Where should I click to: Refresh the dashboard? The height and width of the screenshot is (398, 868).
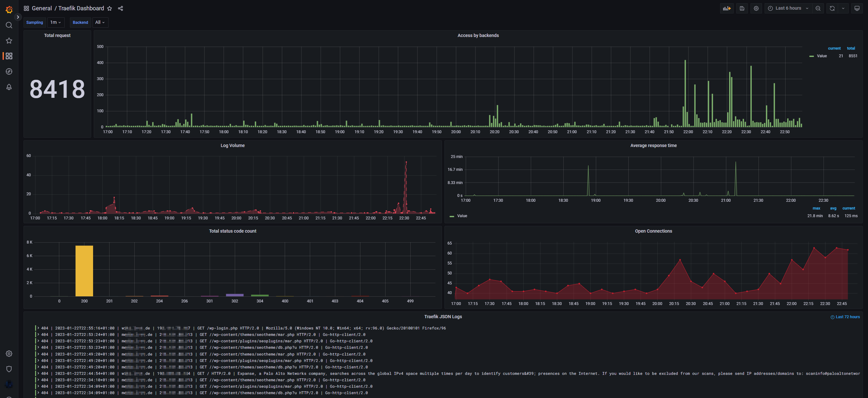[832, 8]
